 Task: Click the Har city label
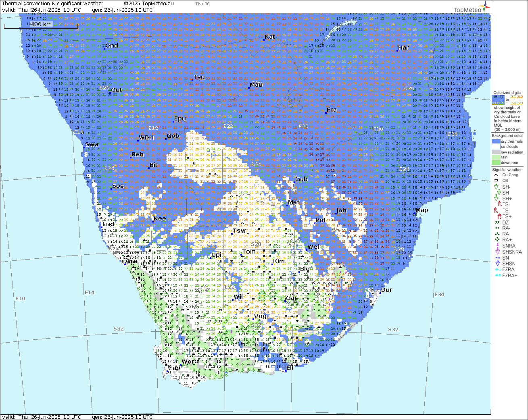403,48
